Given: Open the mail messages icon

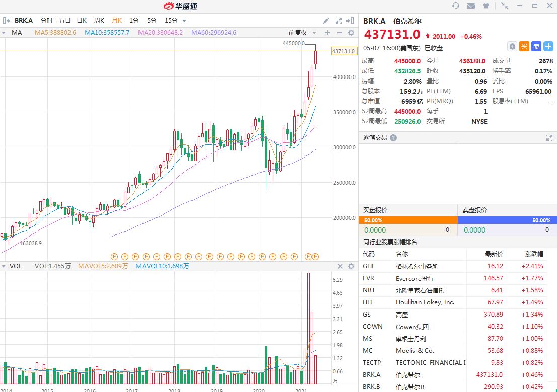Looking at the screenshot, I should tap(471, 6).
